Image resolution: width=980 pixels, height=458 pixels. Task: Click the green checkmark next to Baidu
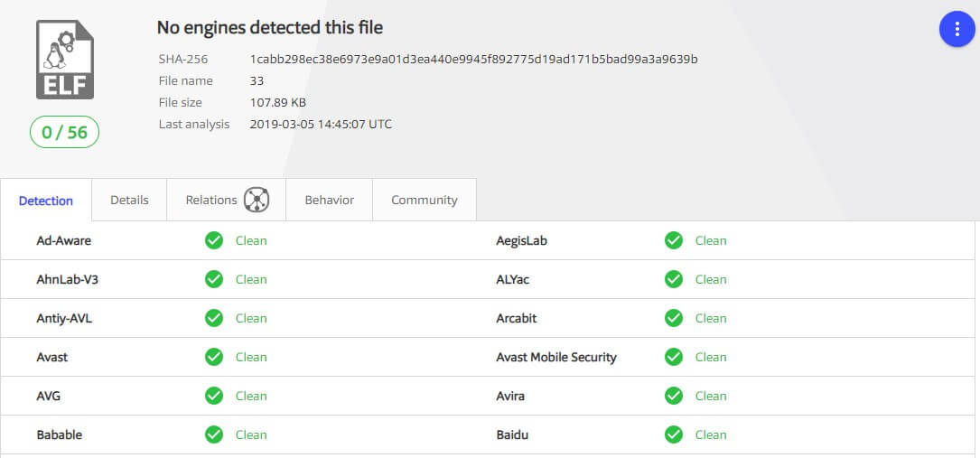[674, 435]
